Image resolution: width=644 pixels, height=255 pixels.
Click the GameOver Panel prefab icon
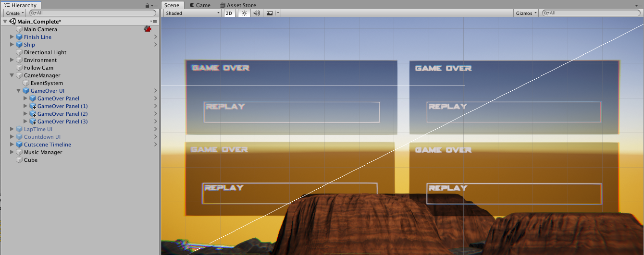click(33, 98)
